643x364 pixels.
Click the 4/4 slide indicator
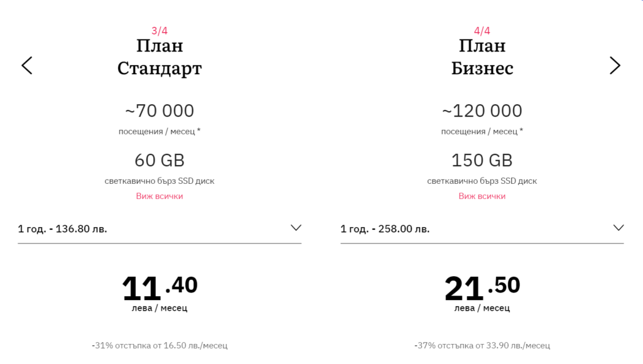pyautogui.click(x=482, y=31)
